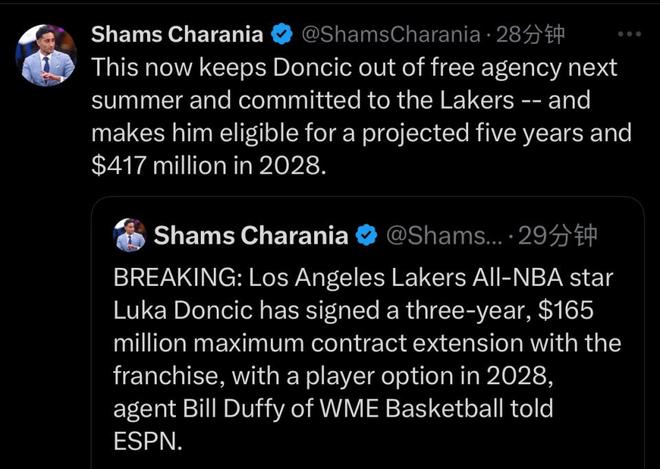
Task: Click the 28分钟 timestamp
Action: pyautogui.click(x=530, y=35)
